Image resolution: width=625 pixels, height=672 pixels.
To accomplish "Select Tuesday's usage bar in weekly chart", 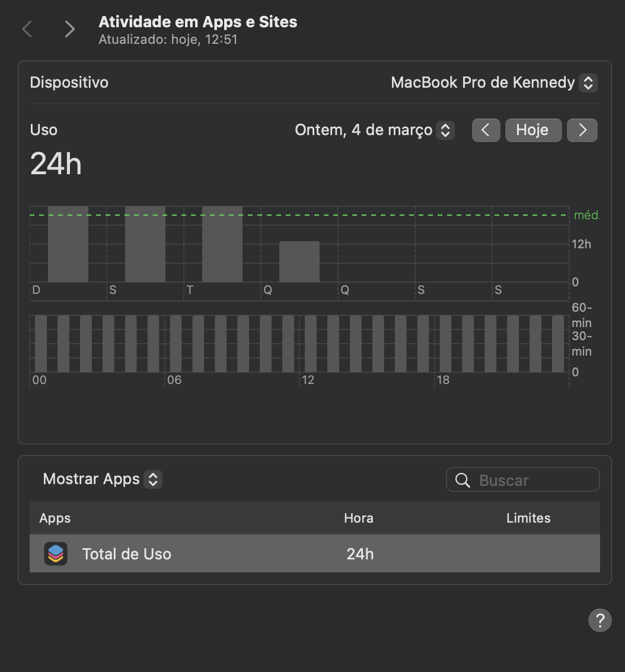I will coord(222,244).
